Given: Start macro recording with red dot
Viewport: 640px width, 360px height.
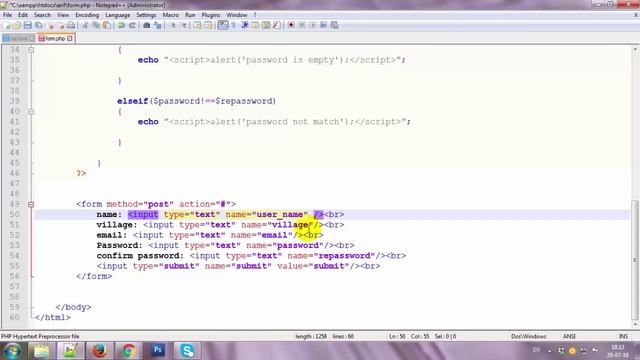Looking at the screenshot, I should coord(291,25).
